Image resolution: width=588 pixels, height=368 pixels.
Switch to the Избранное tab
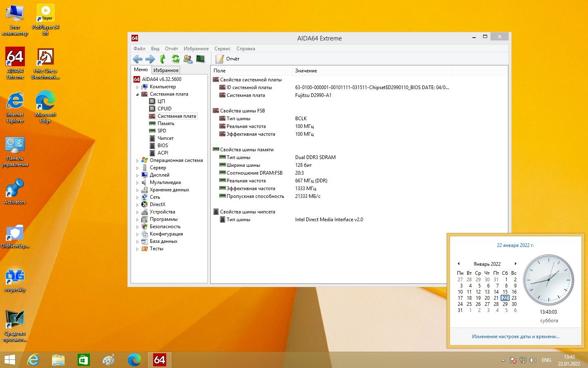pyautogui.click(x=166, y=70)
